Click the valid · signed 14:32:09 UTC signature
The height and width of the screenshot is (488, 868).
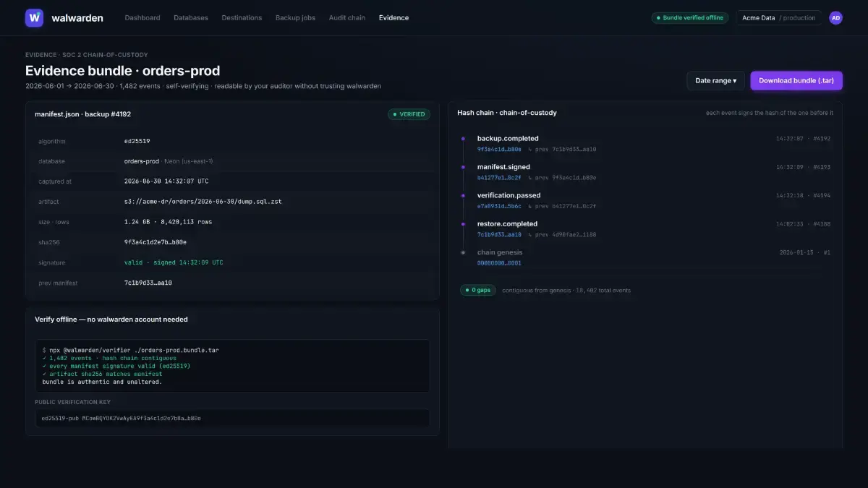tap(174, 262)
